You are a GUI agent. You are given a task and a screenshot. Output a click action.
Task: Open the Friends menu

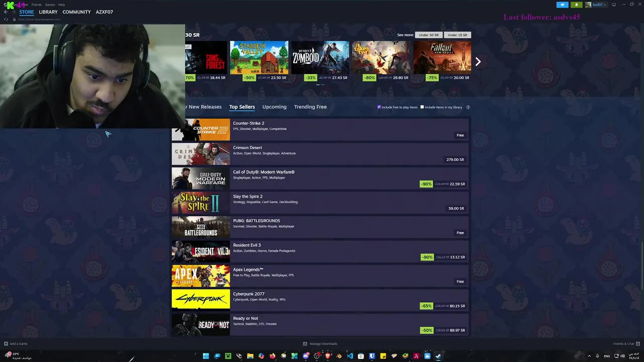point(37,5)
